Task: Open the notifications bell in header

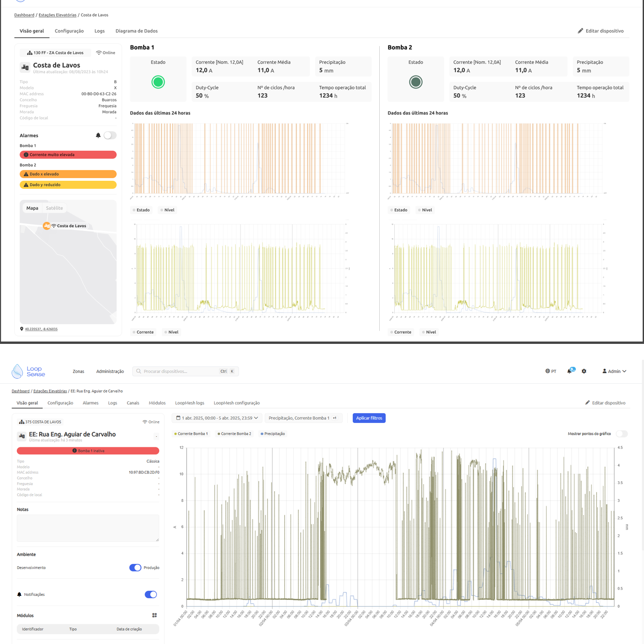Action: pos(569,371)
